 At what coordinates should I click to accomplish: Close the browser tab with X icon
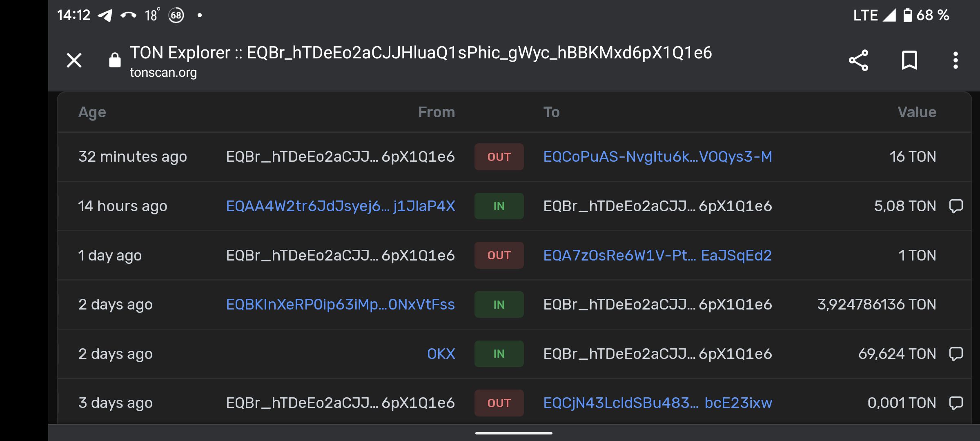click(74, 60)
